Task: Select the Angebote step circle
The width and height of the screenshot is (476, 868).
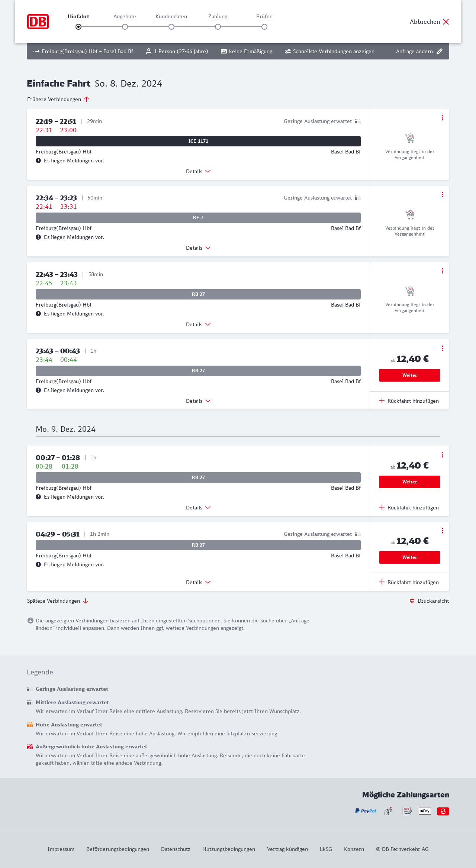Action: coord(125,27)
